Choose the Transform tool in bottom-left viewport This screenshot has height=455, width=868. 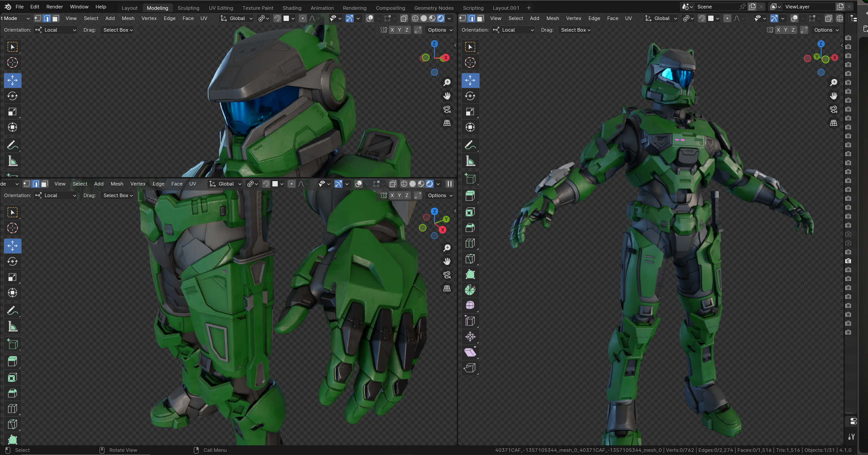pos(13,293)
